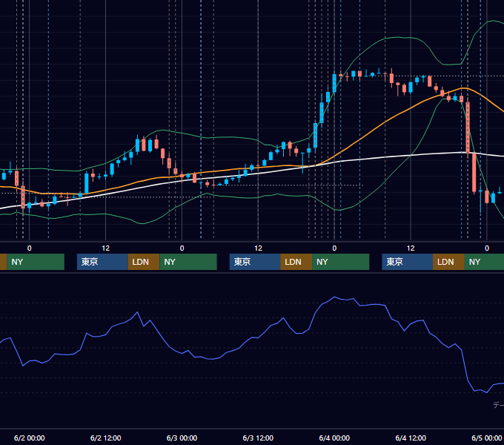Viewport: 504px width, 445px height.
Task: Click the NY session block spanning 6/3 00:00
Action: 188,262
